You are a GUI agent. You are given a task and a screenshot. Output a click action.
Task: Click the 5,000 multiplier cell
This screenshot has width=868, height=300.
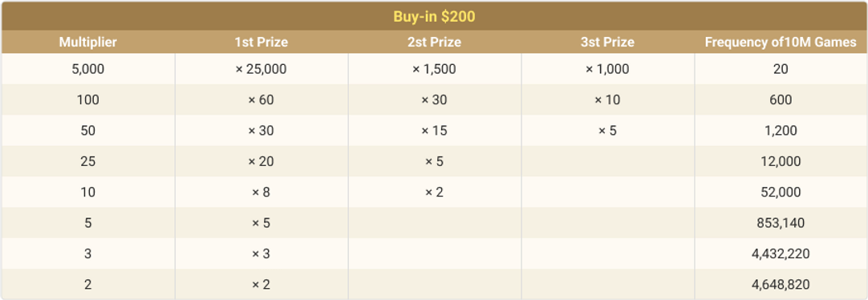point(88,69)
